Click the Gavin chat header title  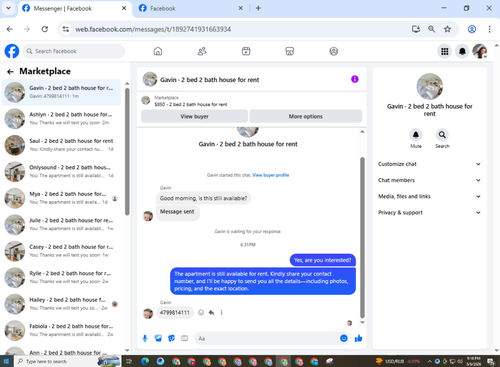click(x=209, y=80)
